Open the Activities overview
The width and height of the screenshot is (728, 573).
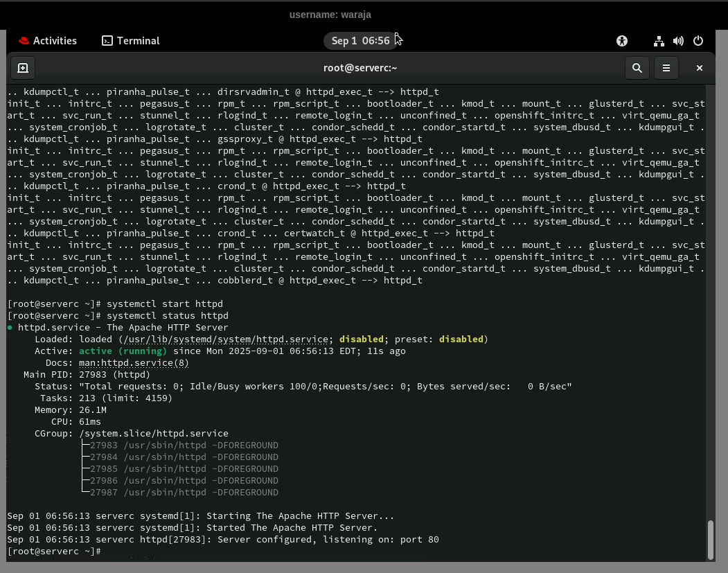(47, 41)
